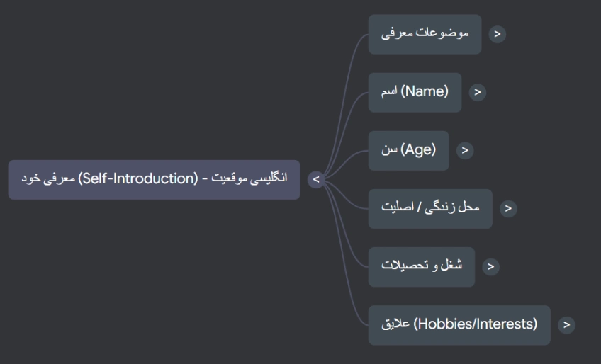601x364 pixels.
Task: Select the سن (Age) node
Action: pos(408,150)
